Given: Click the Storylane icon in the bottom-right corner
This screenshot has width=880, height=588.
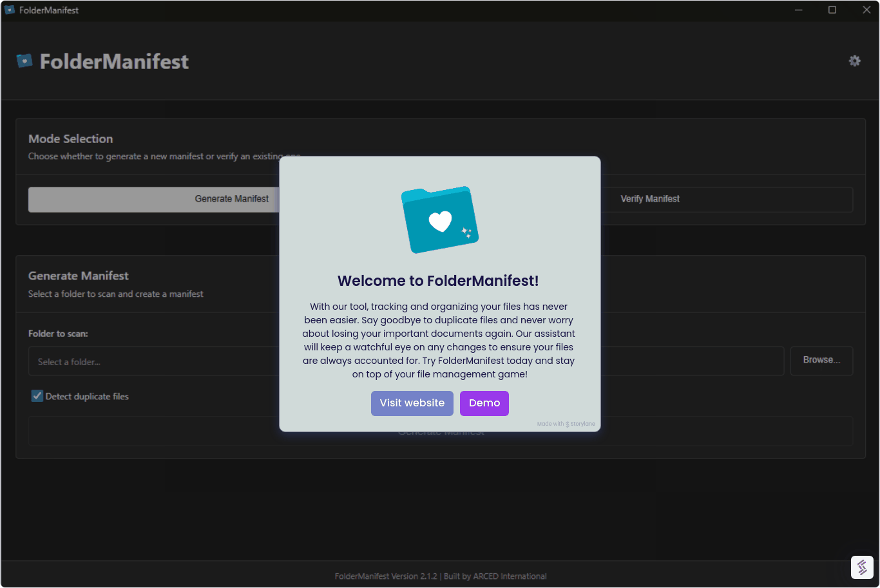Looking at the screenshot, I should [862, 567].
